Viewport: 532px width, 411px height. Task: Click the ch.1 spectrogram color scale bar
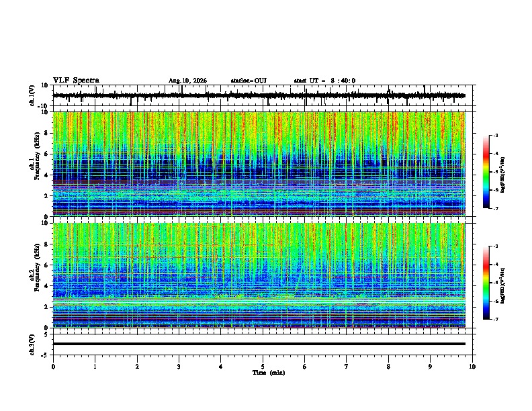click(x=486, y=172)
